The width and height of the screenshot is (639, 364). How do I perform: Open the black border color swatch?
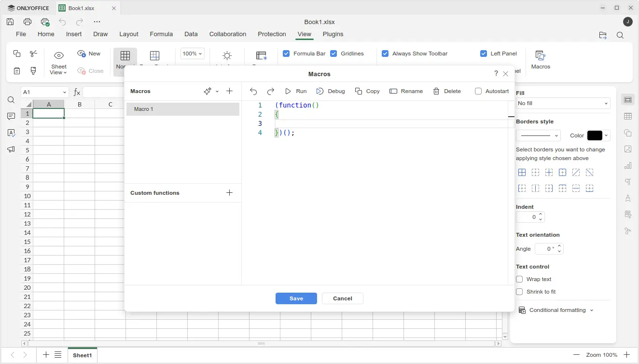click(x=595, y=135)
